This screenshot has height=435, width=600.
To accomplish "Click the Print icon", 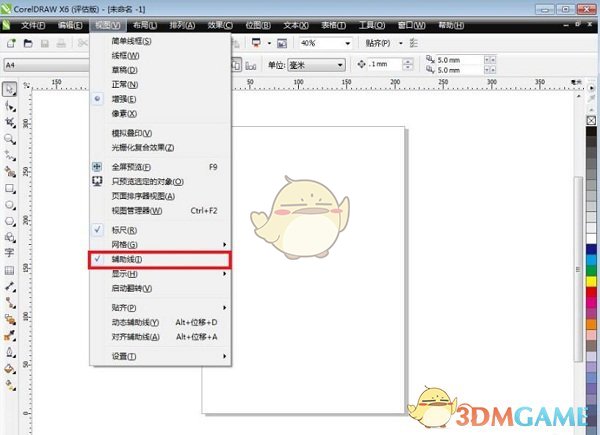I will coord(61,43).
